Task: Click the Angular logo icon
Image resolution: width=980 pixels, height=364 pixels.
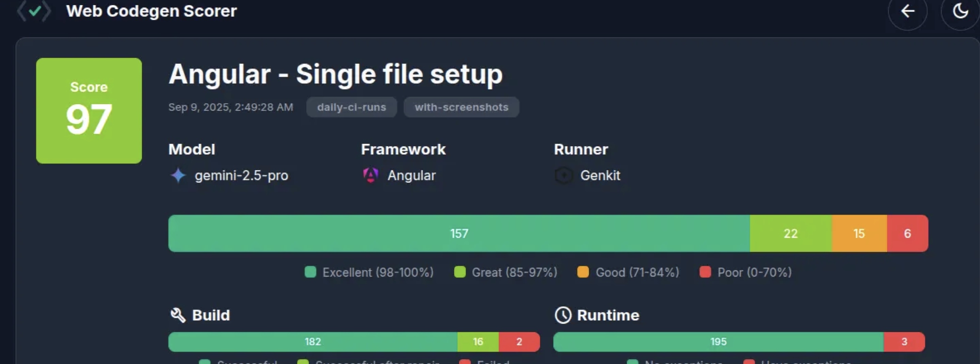Action: click(370, 176)
